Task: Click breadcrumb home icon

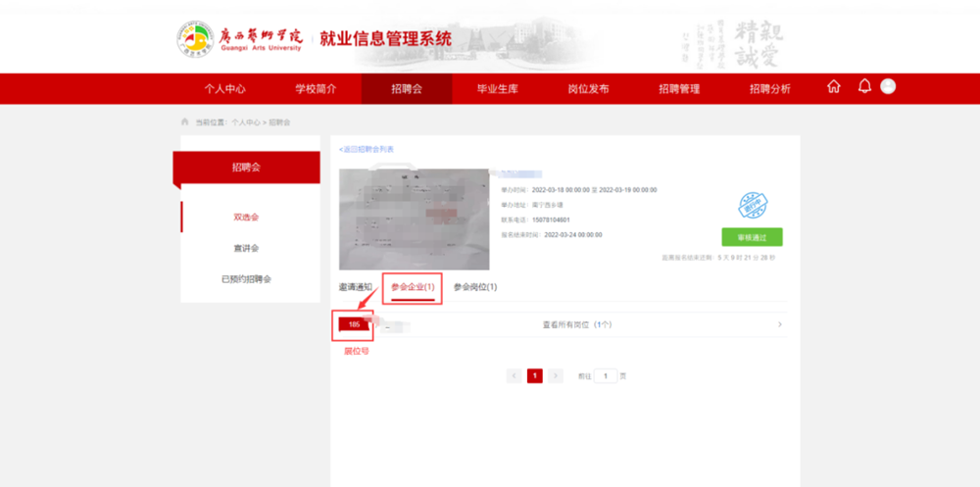Action: point(184,122)
